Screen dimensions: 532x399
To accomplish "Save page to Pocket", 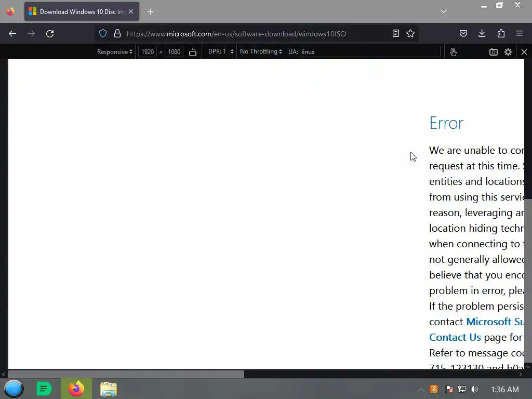I will point(463,34).
